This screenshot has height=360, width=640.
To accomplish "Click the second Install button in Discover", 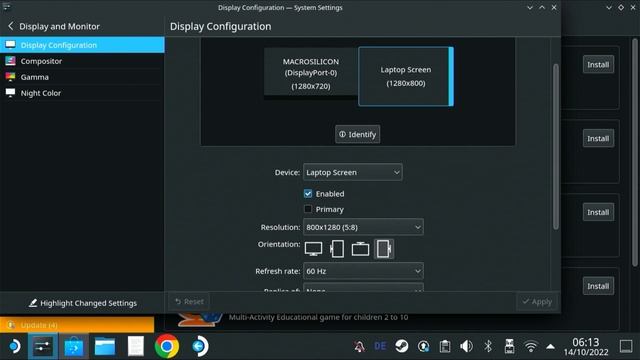I will pos(598,138).
